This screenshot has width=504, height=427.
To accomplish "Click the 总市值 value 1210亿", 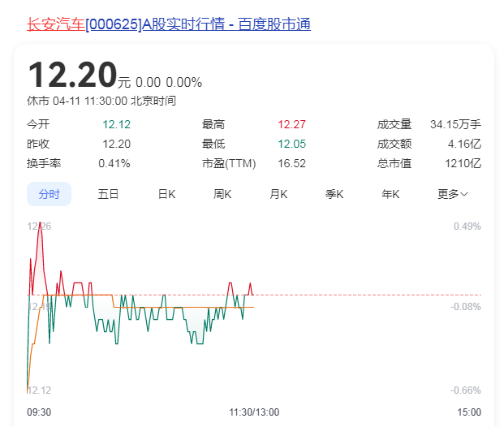I will pos(463,163).
